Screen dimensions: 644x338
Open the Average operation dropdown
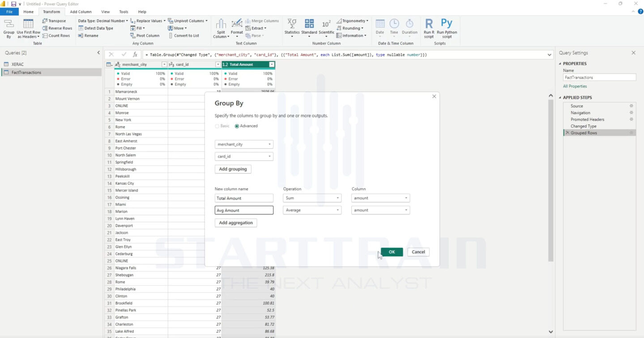coord(312,210)
